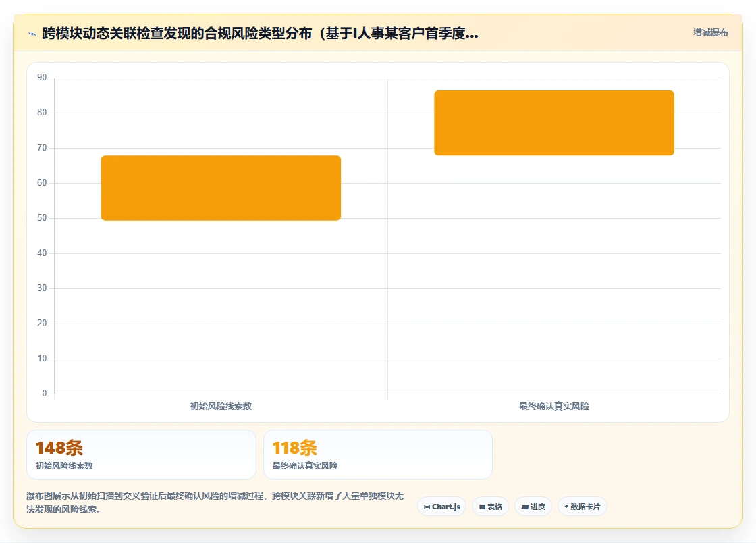This screenshot has width=756, height=543.
Task: Click the 148条 data card
Action: tap(141, 455)
